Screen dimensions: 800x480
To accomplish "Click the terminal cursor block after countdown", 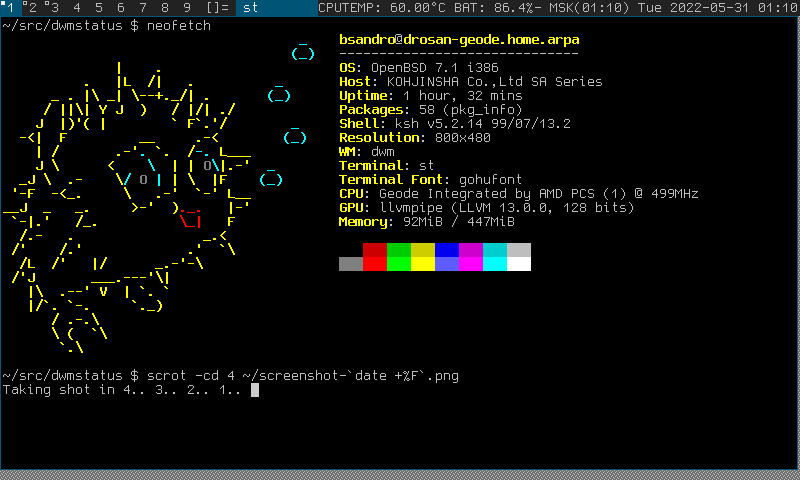I will point(255,390).
